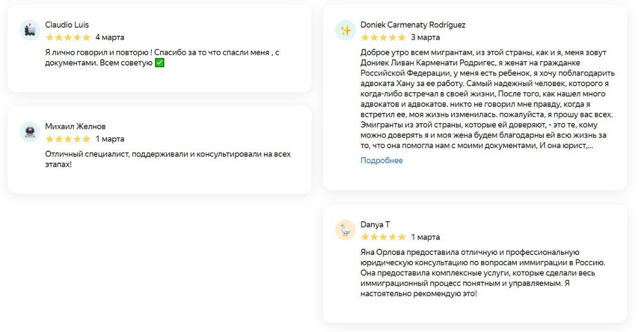Expand review with the Подробнее link
Viewport: 644px width, 332px height.
(382, 161)
